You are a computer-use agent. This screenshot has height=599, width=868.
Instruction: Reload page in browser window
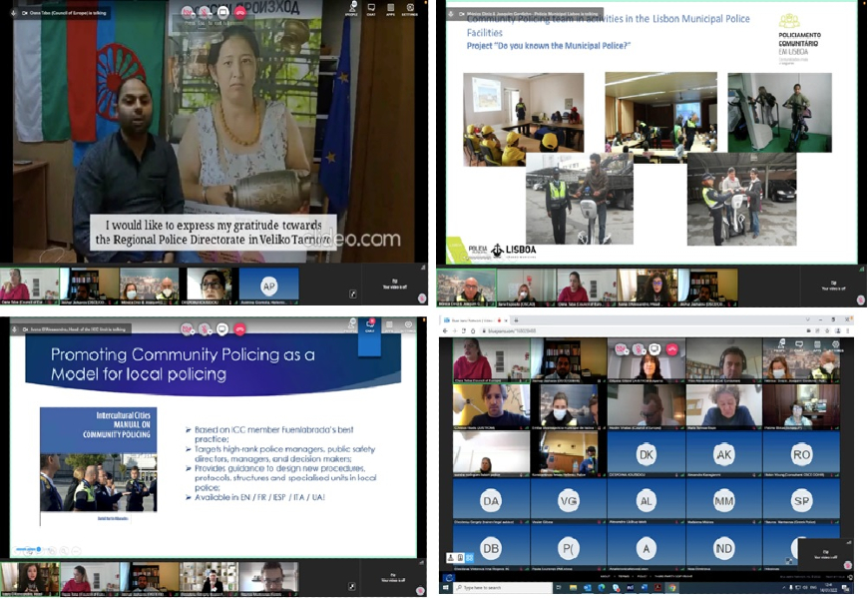(x=464, y=330)
